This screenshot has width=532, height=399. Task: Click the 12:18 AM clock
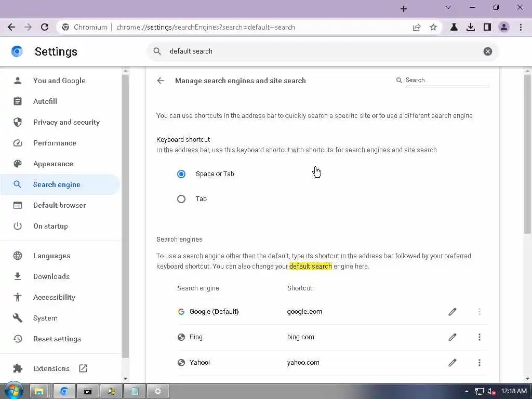tap(514, 391)
